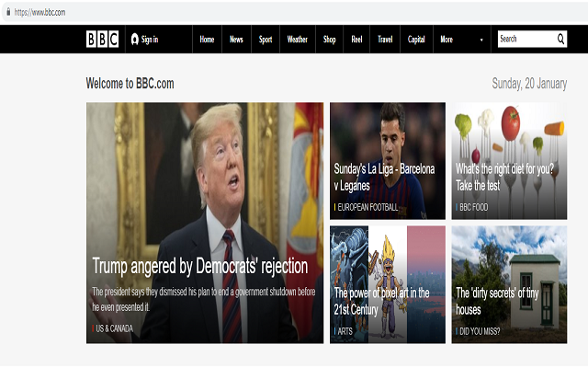Open the Shop nav item
The image size is (588, 368).
pyautogui.click(x=329, y=40)
